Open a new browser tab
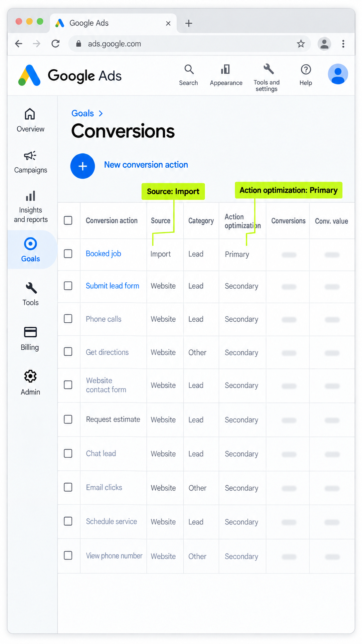Image resolution: width=362 pixels, height=644 pixels. [x=189, y=23]
